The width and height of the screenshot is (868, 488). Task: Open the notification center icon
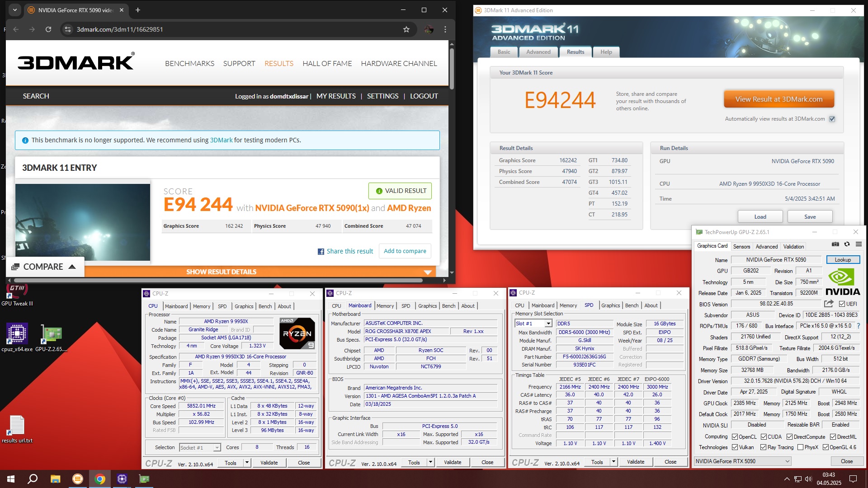853,479
